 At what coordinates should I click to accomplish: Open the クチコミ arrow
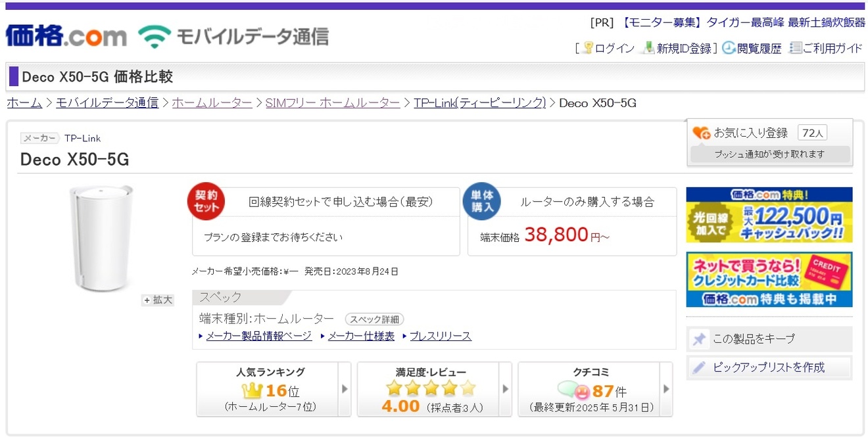pos(666,389)
